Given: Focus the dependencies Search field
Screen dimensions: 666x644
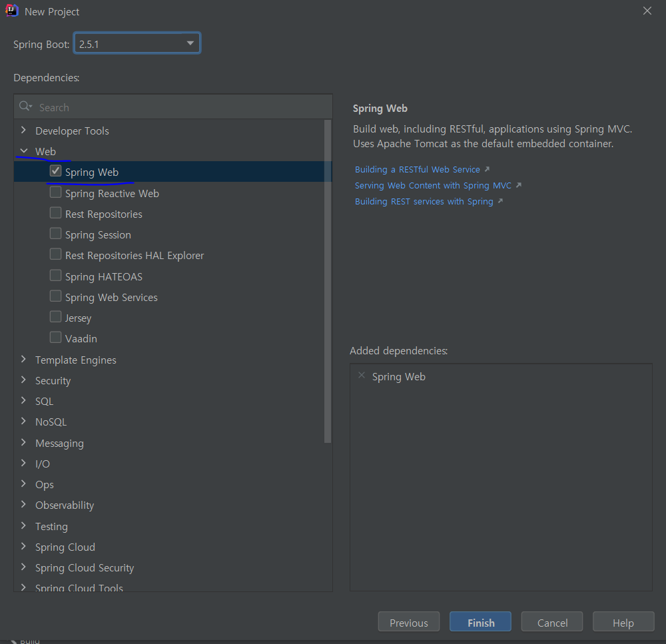Looking at the screenshot, I should pos(173,107).
